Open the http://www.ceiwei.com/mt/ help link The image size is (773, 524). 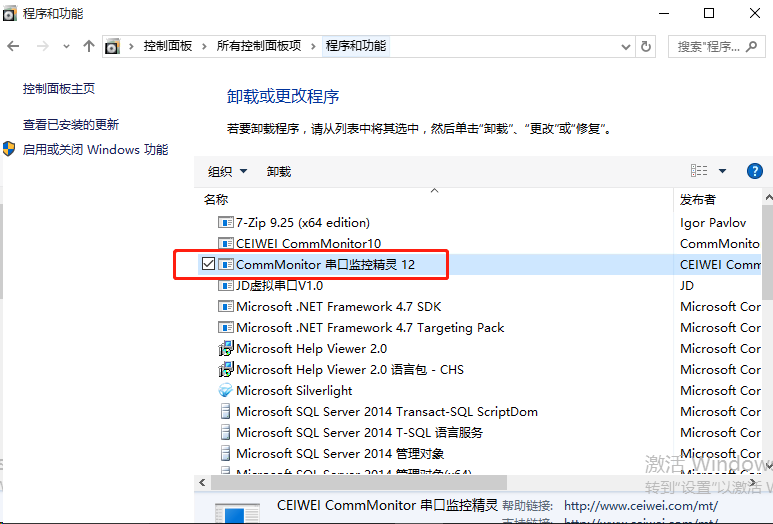(641, 506)
